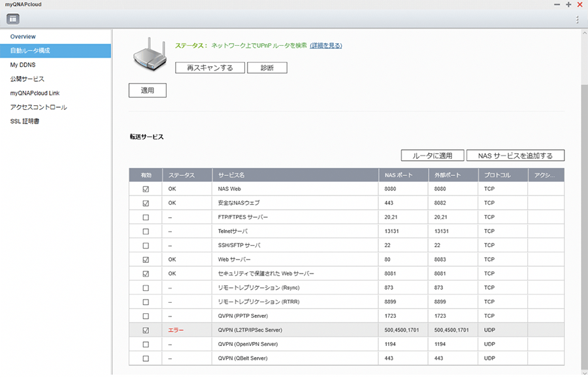
Task: Sort by NAS ポート column header
Action: tap(403, 175)
